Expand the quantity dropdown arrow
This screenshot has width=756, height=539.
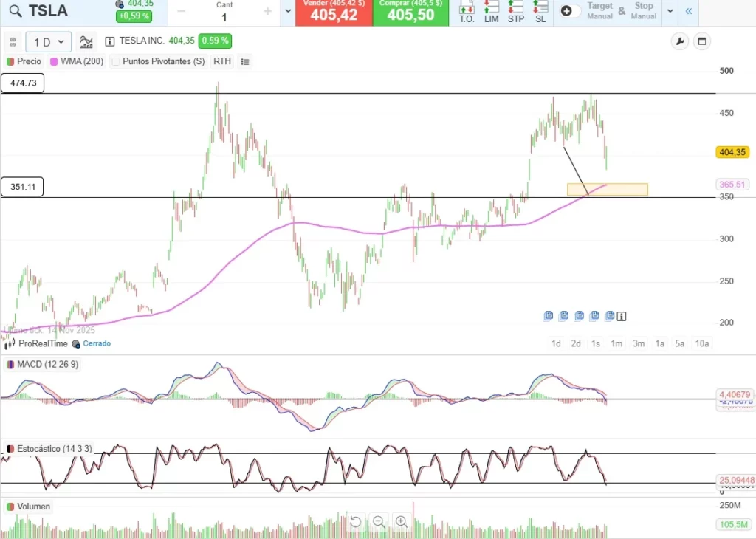coord(288,12)
